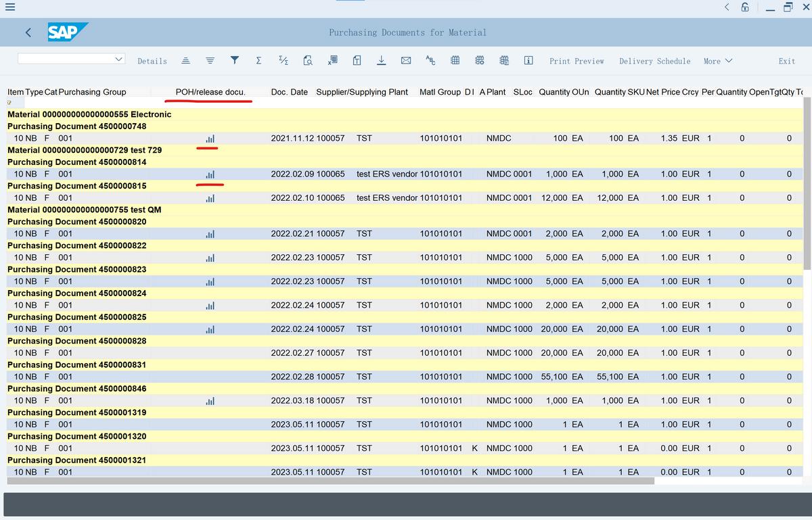The image size is (812, 520).
Task: Export the list to a spreadsheet
Action: (x=332, y=60)
